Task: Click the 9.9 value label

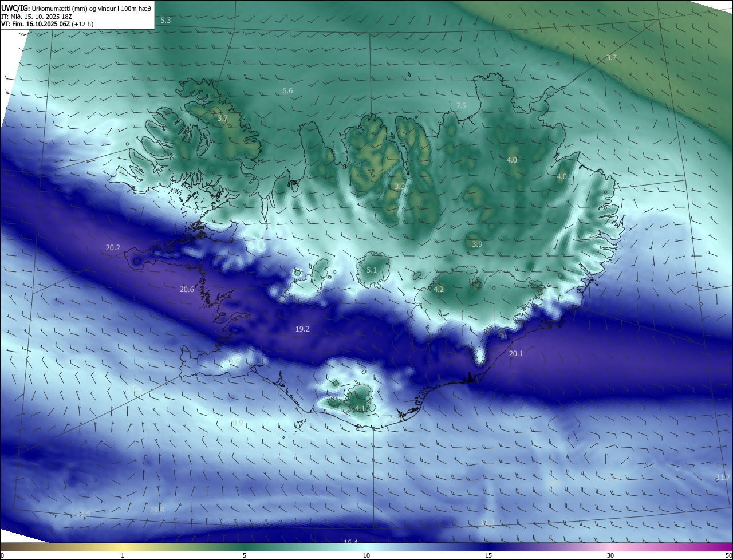Action: tap(238, 423)
